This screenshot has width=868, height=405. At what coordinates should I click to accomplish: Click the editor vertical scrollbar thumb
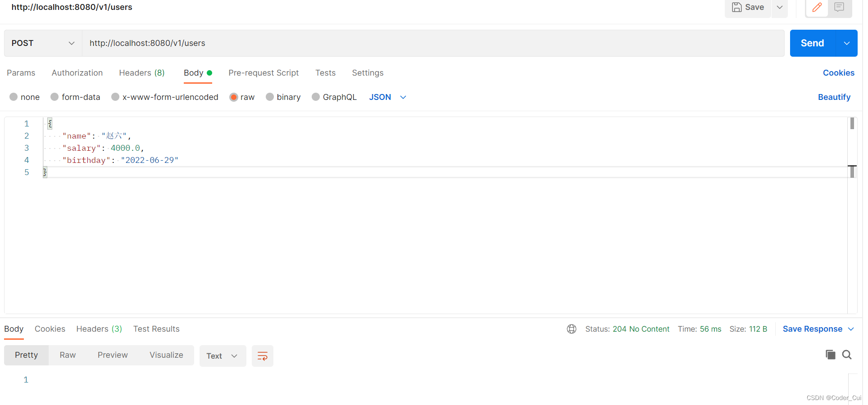pyautogui.click(x=852, y=123)
